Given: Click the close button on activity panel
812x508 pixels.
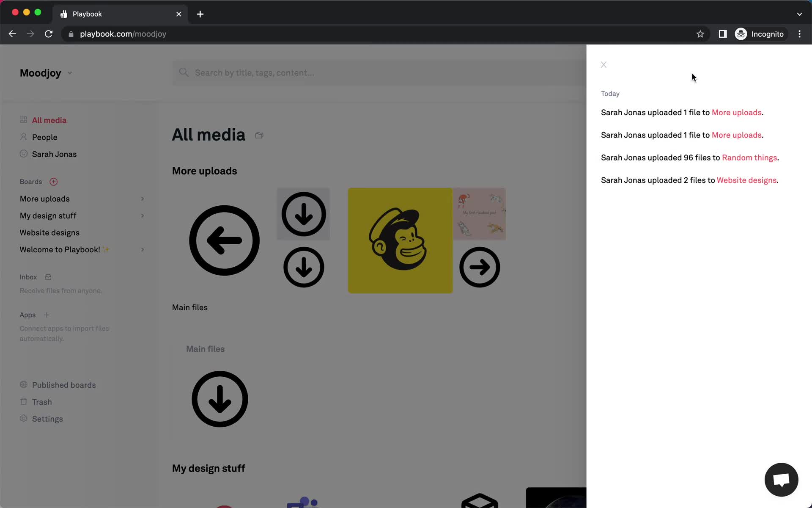Looking at the screenshot, I should (604, 64).
